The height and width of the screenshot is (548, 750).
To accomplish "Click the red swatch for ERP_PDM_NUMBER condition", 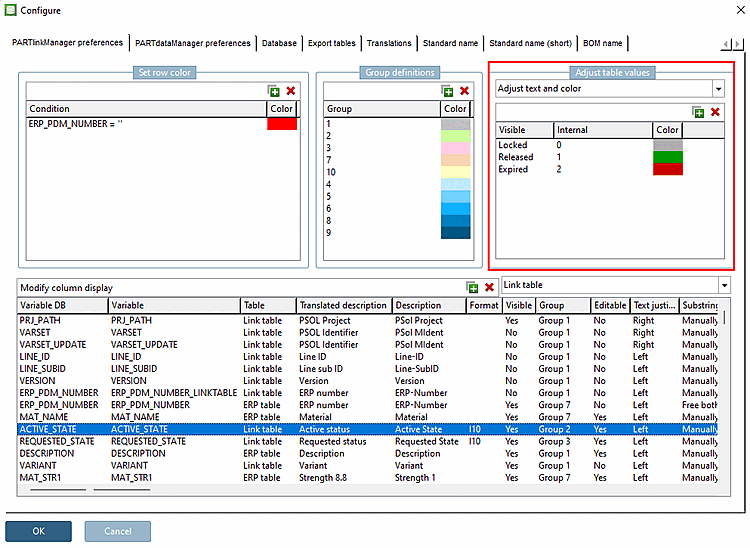I will (282, 123).
